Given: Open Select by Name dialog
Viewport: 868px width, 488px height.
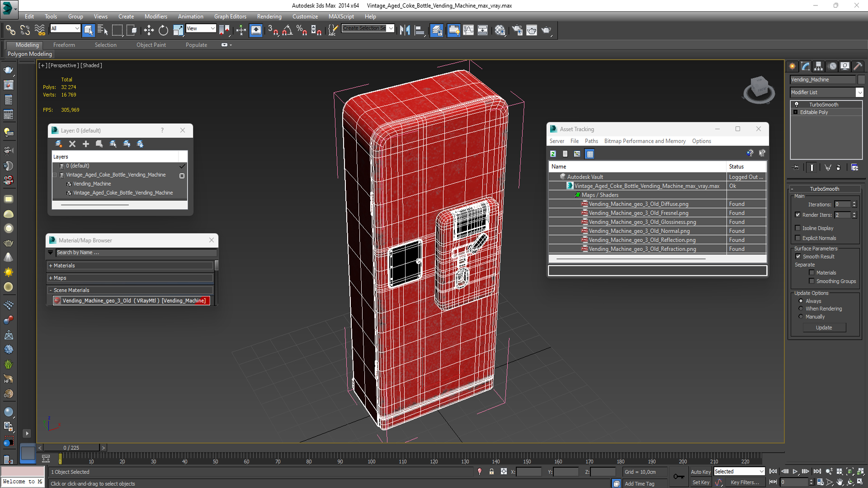Looking at the screenshot, I should 103,30.
